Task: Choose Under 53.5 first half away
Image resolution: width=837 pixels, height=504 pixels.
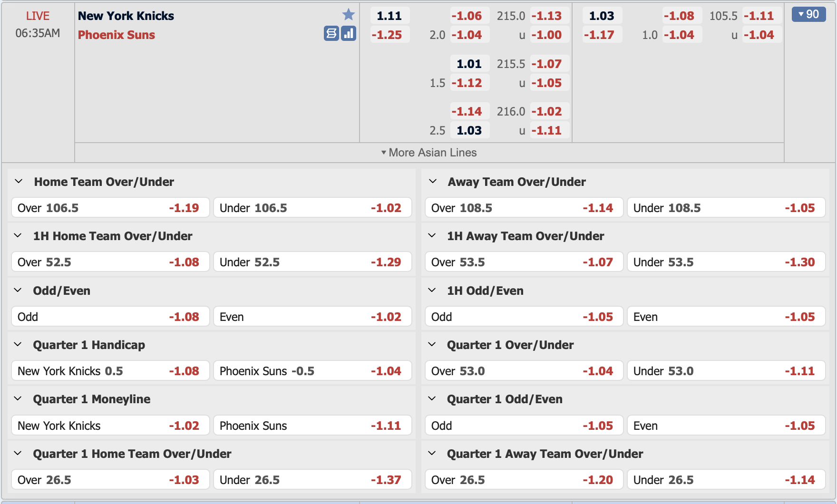Action: coord(726,262)
